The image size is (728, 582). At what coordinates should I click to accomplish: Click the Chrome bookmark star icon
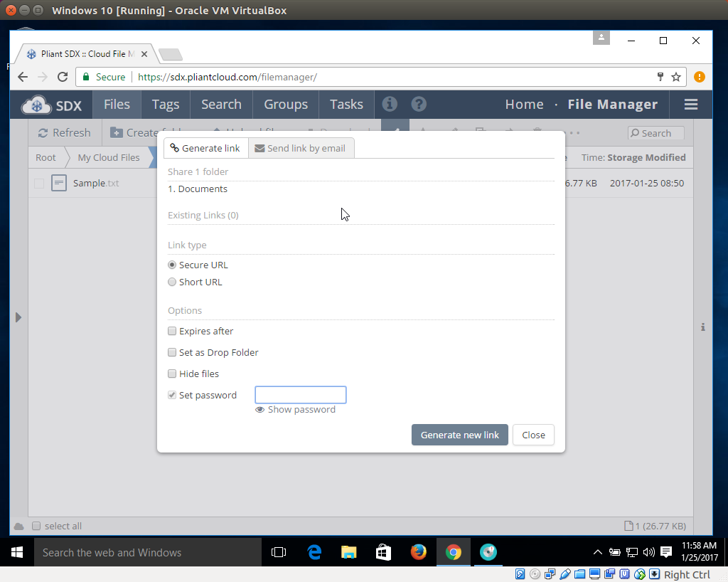coord(676,77)
